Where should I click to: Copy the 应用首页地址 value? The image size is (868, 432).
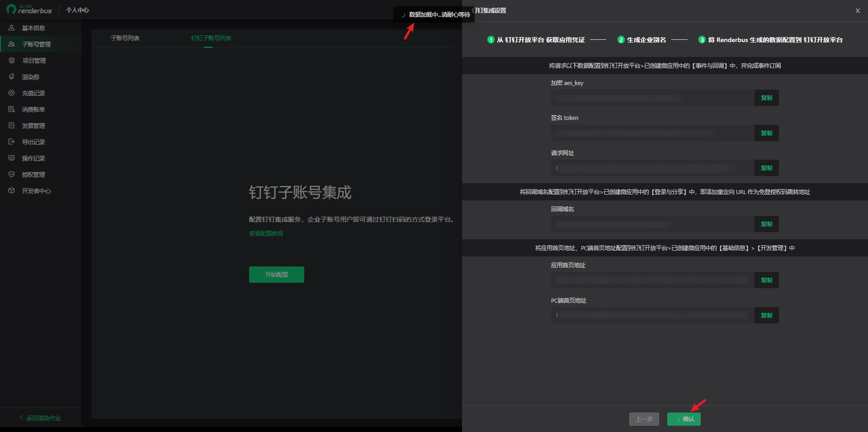pos(767,280)
